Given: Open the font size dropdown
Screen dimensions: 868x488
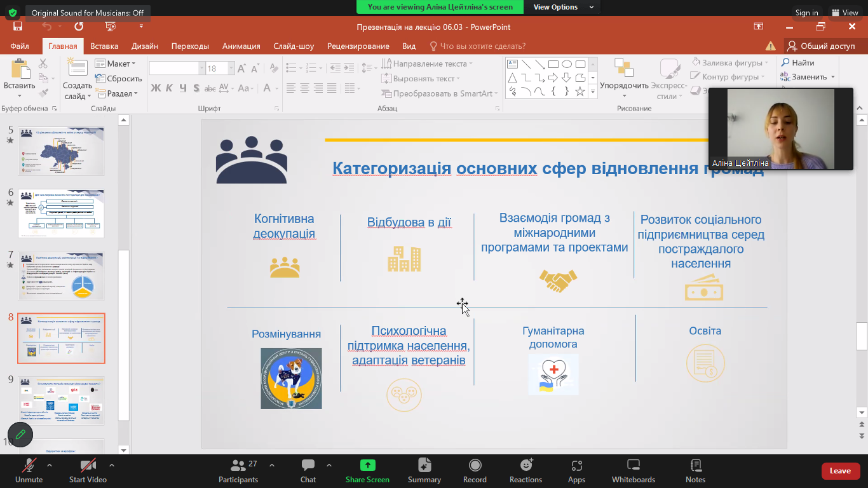Looking at the screenshot, I should tap(231, 69).
